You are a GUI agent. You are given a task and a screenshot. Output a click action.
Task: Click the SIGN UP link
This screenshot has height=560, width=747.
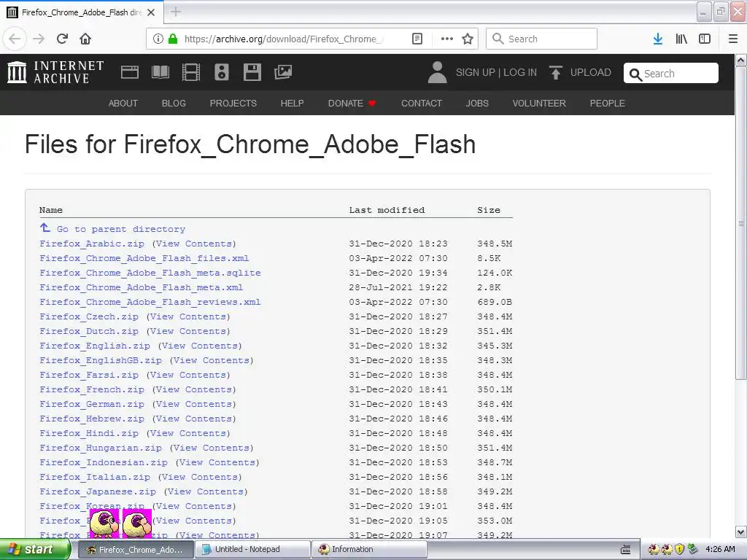pyautogui.click(x=476, y=72)
